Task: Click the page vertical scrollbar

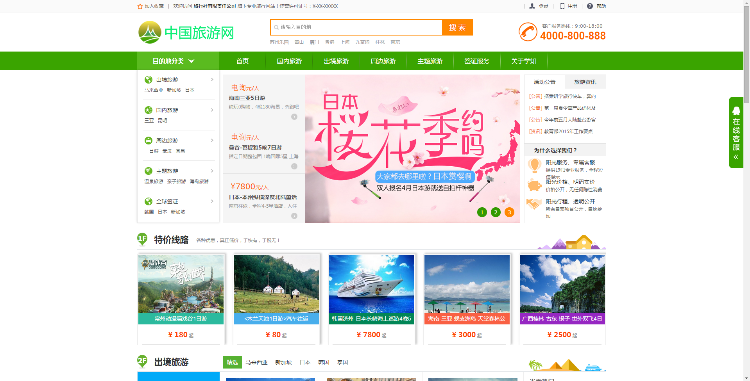Action: coord(747,190)
